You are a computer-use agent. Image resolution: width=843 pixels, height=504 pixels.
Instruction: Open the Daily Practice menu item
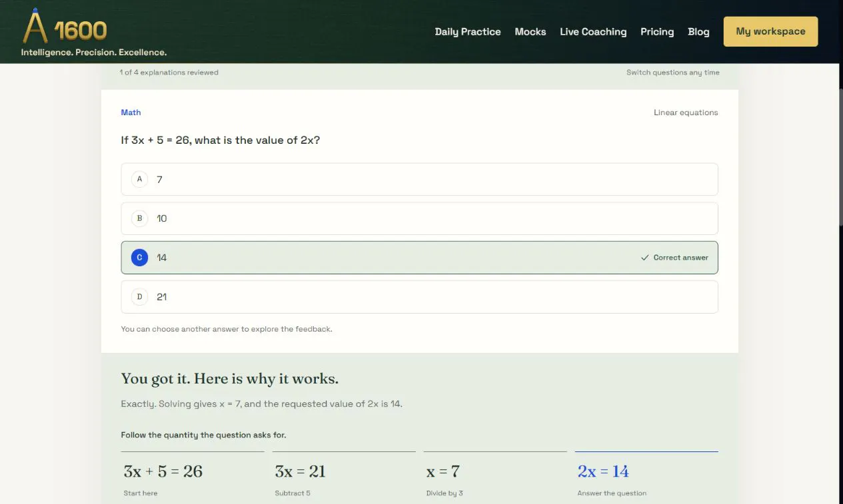[468, 31]
